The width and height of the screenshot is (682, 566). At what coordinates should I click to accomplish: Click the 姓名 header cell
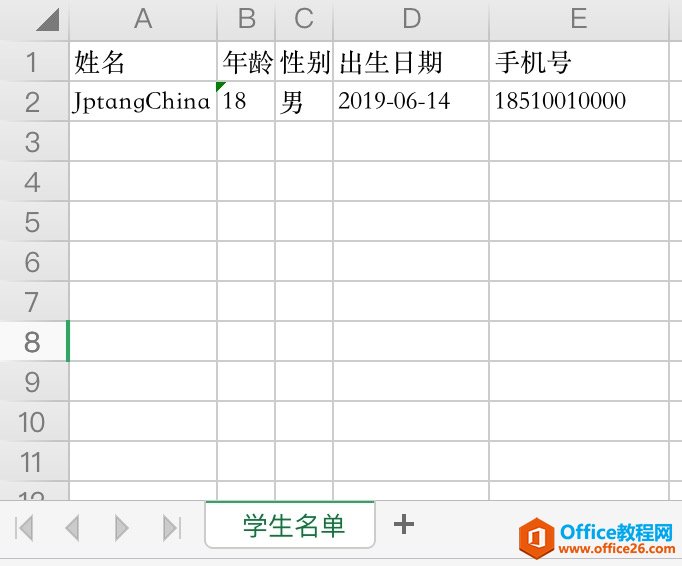[143, 61]
